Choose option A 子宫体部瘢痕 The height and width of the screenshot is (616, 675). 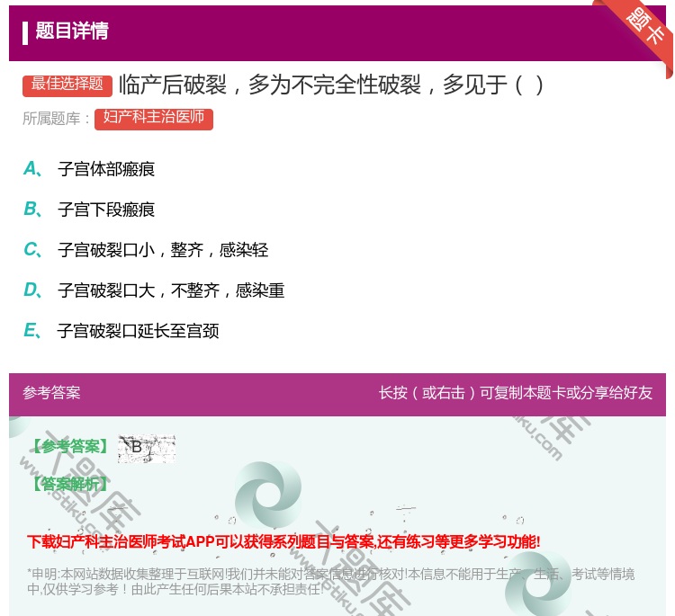pyautogui.click(x=106, y=169)
